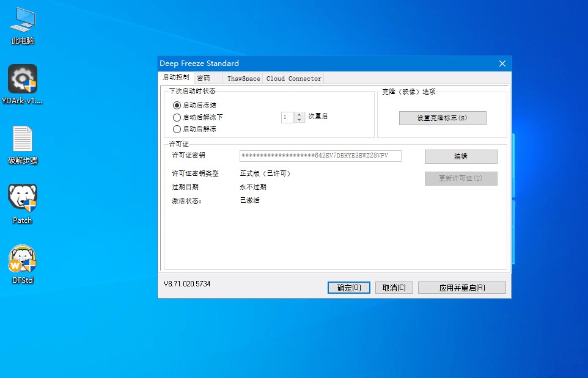Image resolution: width=588 pixels, height=378 pixels.
Task: Click the 编辑 license key button
Action: pyautogui.click(x=461, y=156)
